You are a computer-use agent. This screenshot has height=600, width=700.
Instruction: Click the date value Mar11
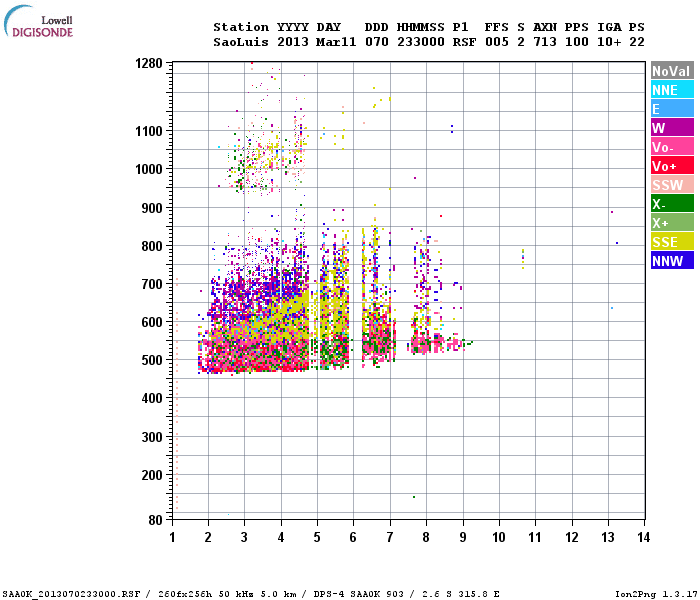point(336,42)
